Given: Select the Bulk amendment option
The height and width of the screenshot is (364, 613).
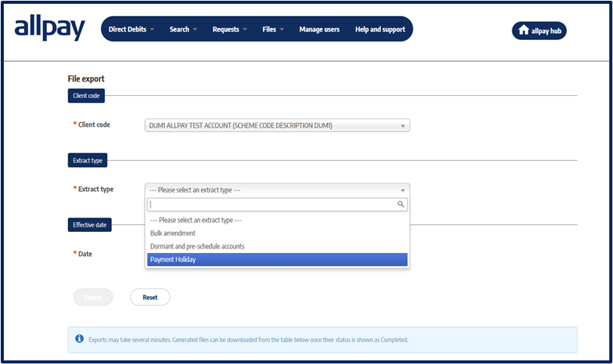Looking at the screenshot, I should click(277, 233).
